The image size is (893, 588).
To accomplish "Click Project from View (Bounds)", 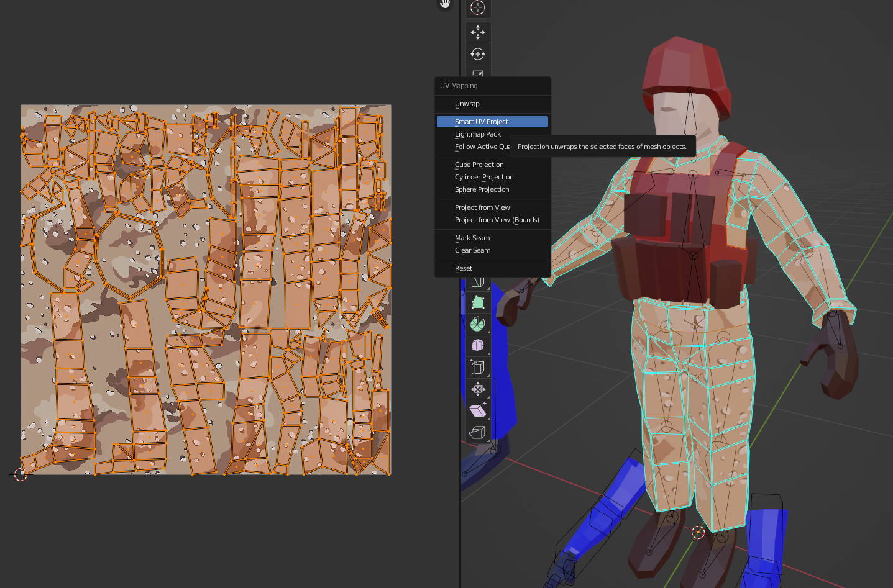I will 497,220.
